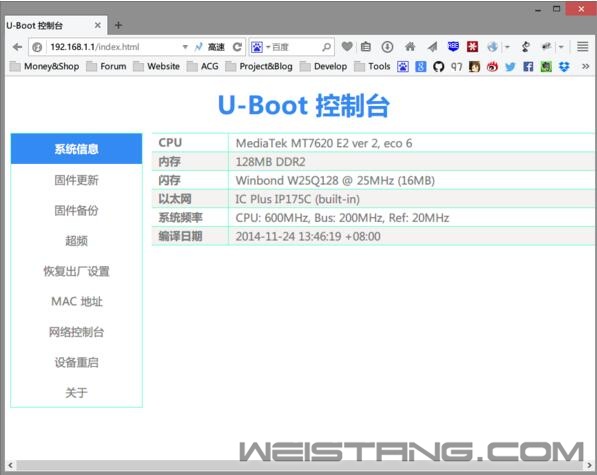This screenshot has width=597, height=475.
Task: Open the Google bookmark icon
Action: [x=421, y=67]
